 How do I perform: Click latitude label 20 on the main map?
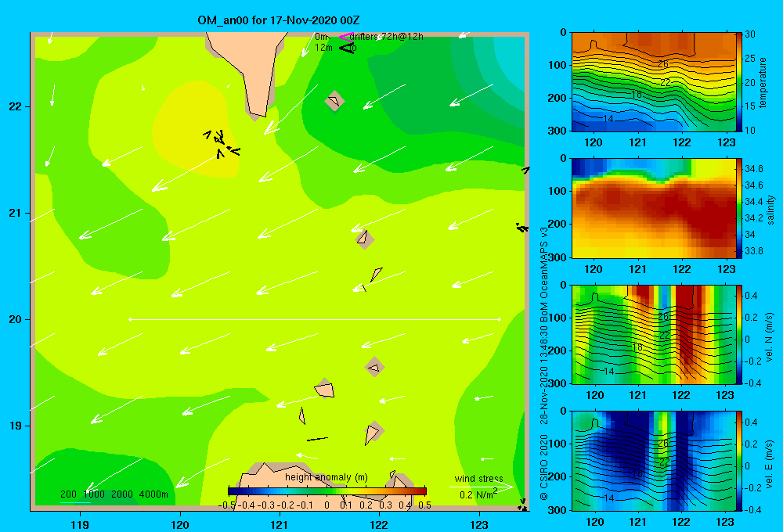16,319
